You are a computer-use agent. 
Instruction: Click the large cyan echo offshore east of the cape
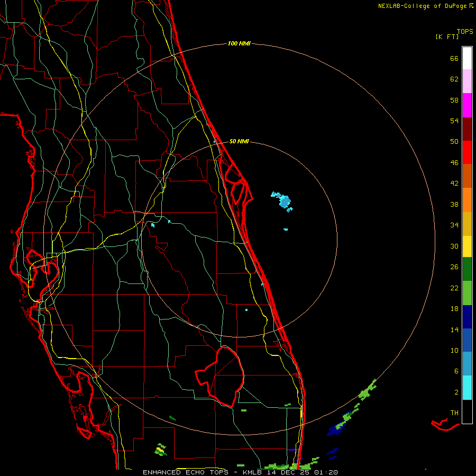point(284,201)
